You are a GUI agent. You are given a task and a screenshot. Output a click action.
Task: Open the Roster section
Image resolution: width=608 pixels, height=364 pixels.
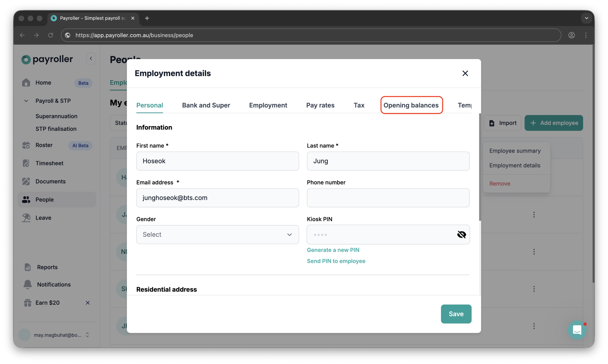pos(44,145)
